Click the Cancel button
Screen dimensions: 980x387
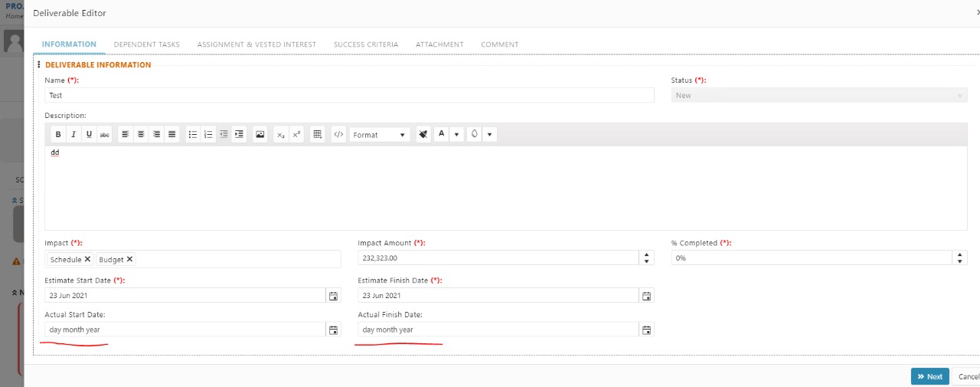click(x=966, y=376)
